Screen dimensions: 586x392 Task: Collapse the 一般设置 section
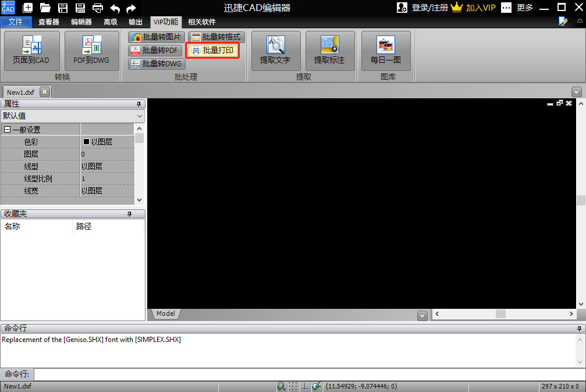coord(7,130)
